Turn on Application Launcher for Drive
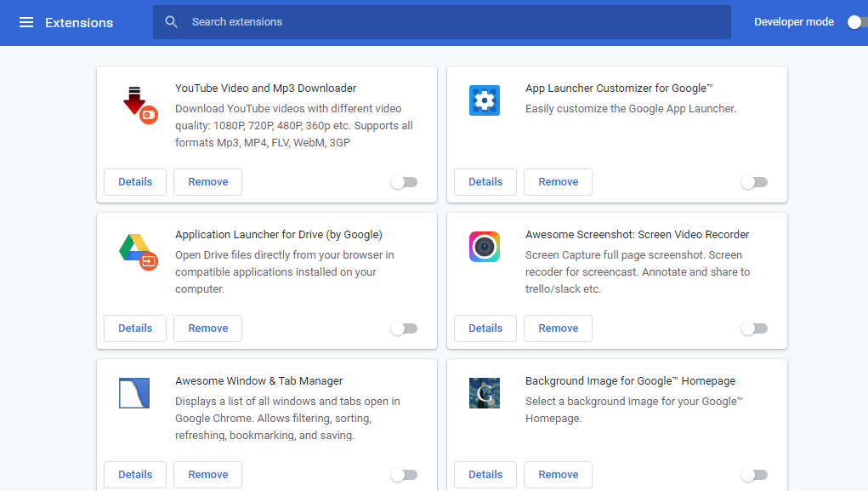868x491 pixels. tap(404, 328)
